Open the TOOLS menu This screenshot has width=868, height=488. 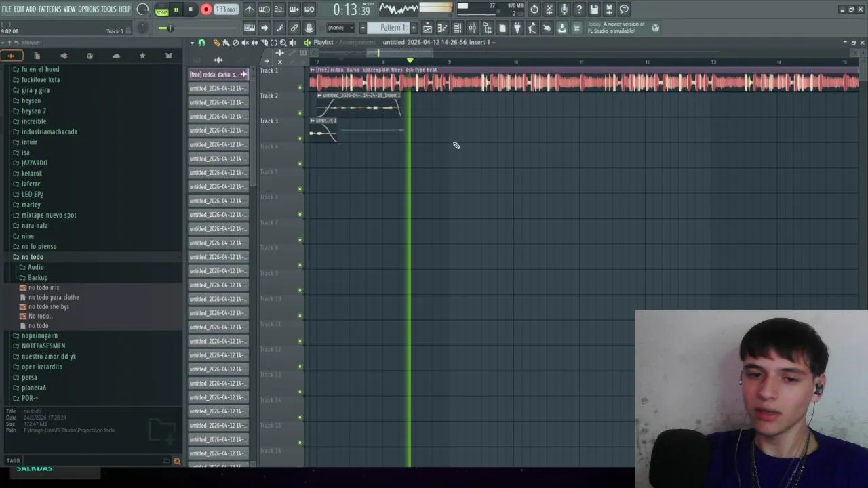(x=108, y=9)
